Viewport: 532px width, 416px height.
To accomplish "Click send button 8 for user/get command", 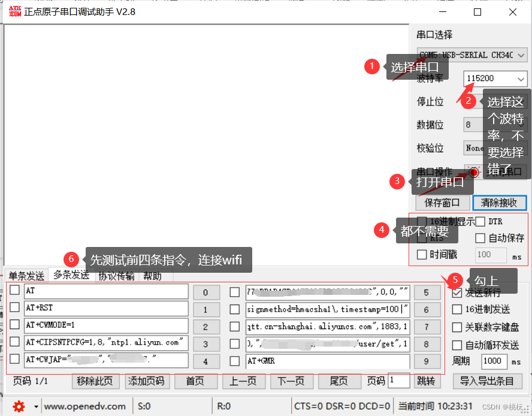I will click(427, 344).
